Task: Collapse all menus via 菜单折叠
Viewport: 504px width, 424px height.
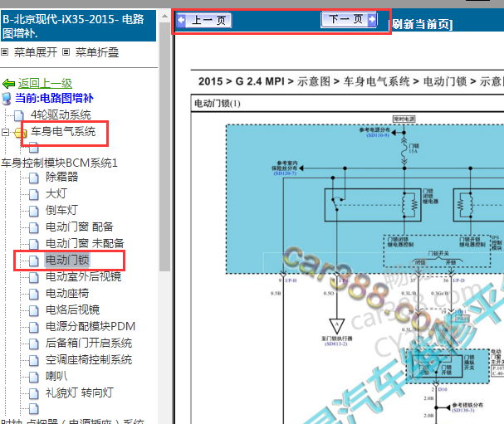Action: click(x=97, y=52)
